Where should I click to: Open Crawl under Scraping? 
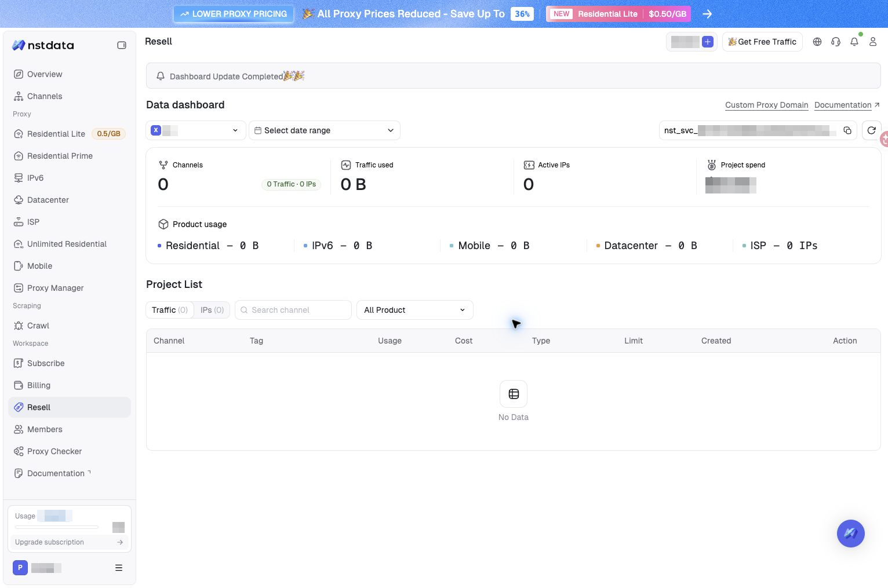coord(70,326)
